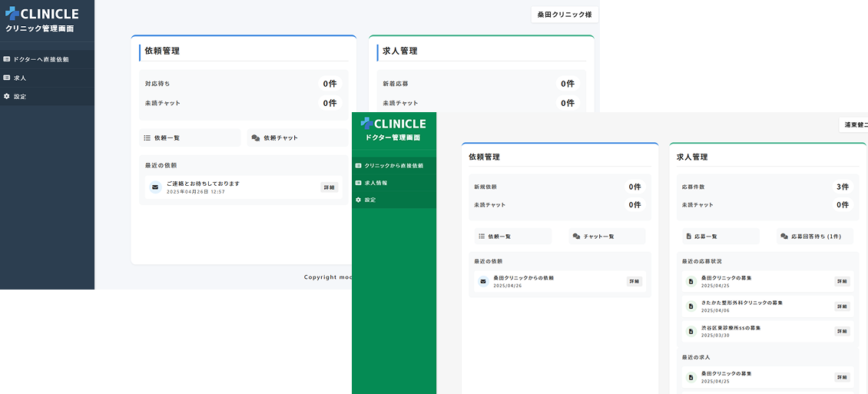Open the チャット一覧 button

coord(608,237)
